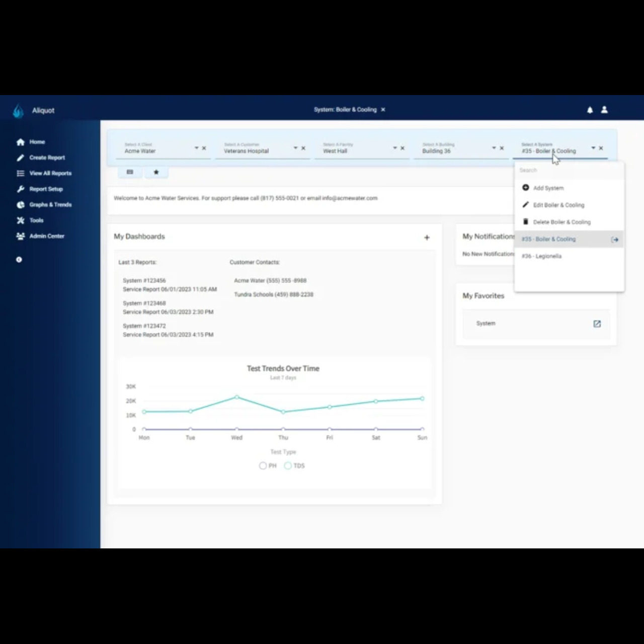
Task: Click the Edit Boiler & Cooling pencil icon
Action: coord(525,205)
